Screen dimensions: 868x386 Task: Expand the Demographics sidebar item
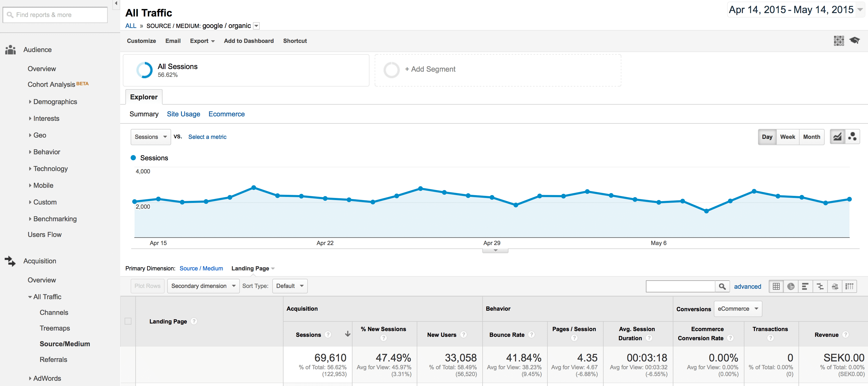55,102
